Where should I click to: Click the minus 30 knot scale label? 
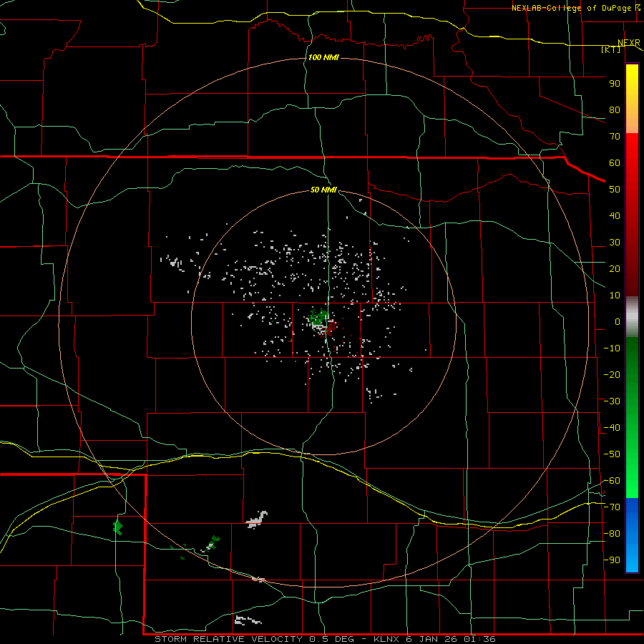612,401
